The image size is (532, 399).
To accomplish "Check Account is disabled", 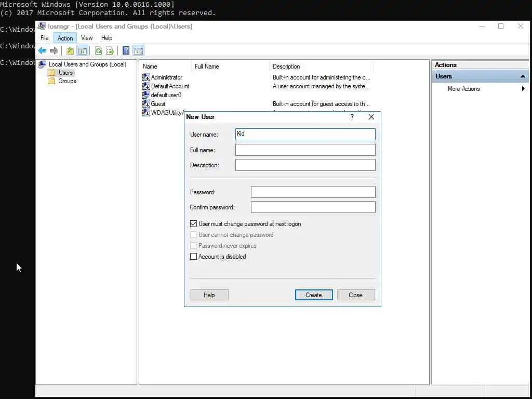I will 193,257.
